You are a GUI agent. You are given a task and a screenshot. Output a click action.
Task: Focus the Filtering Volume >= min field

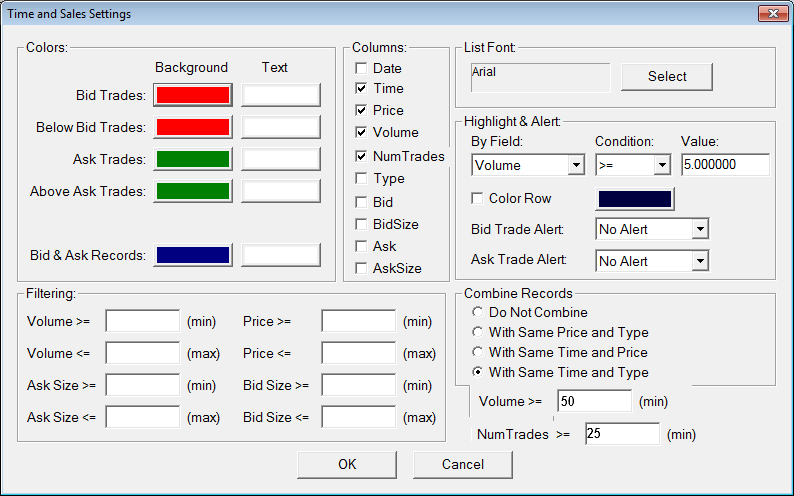click(x=143, y=321)
